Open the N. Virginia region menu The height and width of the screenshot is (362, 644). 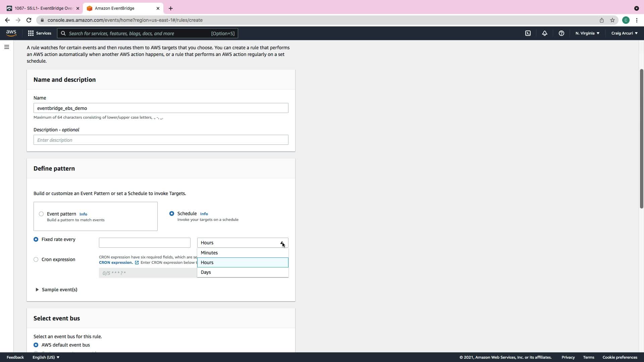(587, 33)
